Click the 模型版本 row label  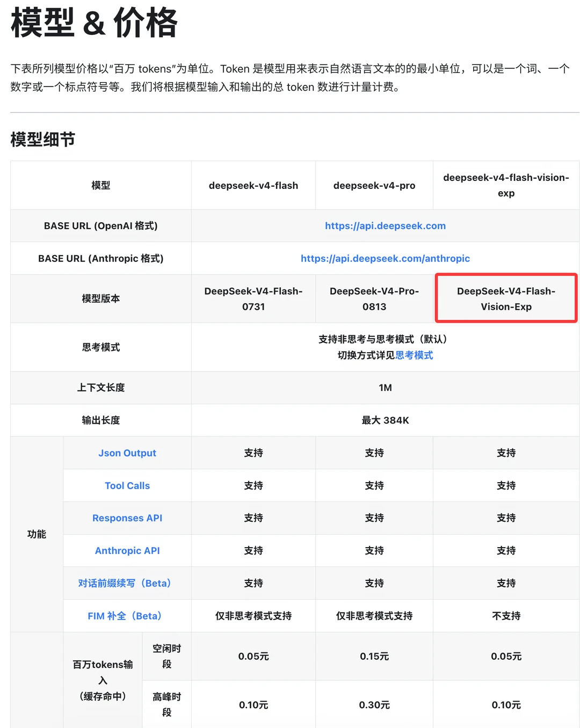click(101, 299)
